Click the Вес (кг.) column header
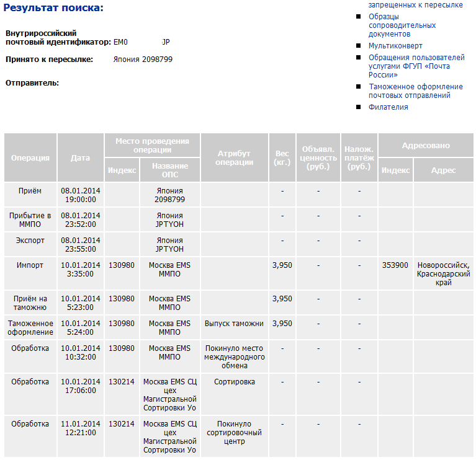The image size is (476, 460). click(282, 157)
